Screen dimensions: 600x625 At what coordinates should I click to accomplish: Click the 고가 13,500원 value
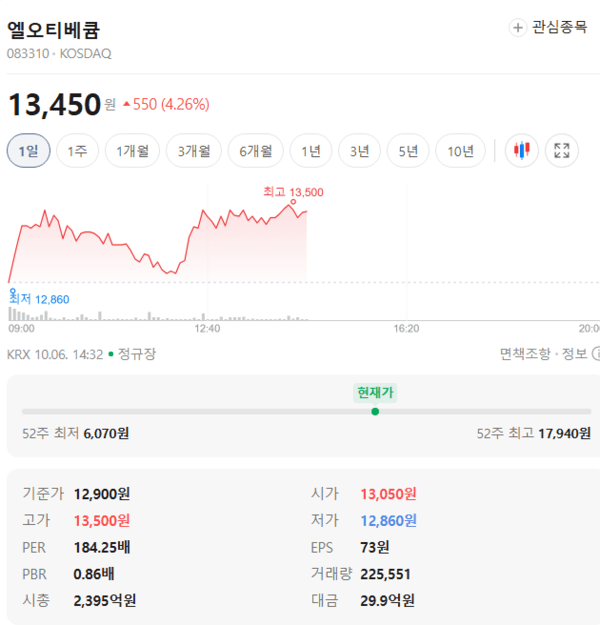click(x=102, y=521)
